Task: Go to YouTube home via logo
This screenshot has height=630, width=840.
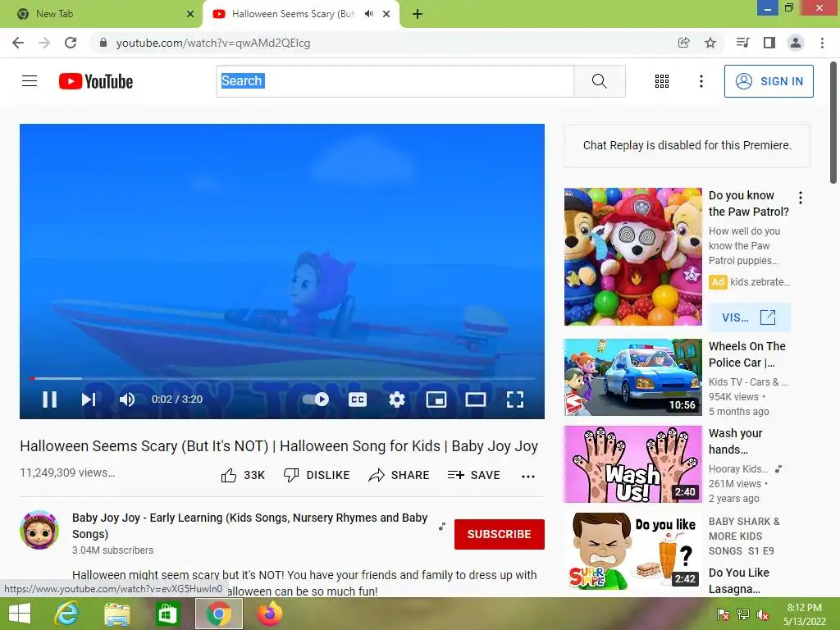Action: tap(96, 81)
